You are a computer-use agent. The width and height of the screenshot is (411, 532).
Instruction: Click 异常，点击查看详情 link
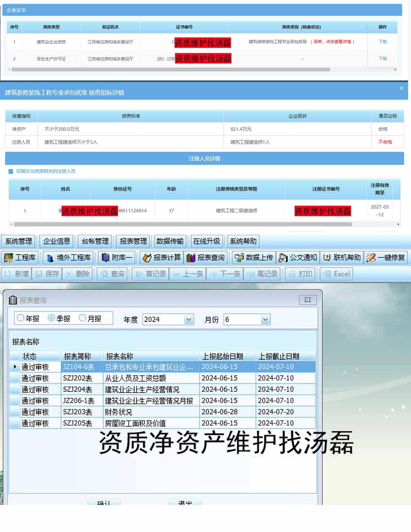point(332,42)
